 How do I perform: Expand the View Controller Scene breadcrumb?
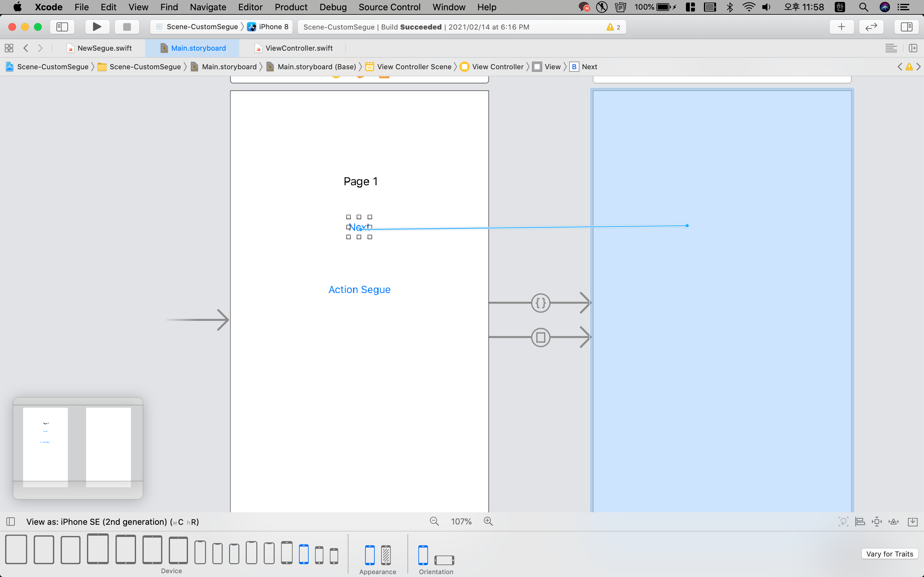[414, 67]
